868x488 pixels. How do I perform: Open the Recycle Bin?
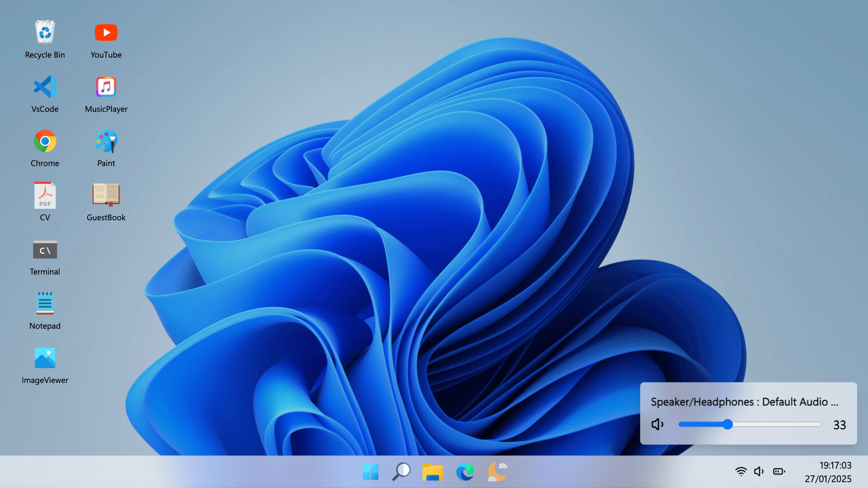click(x=45, y=32)
